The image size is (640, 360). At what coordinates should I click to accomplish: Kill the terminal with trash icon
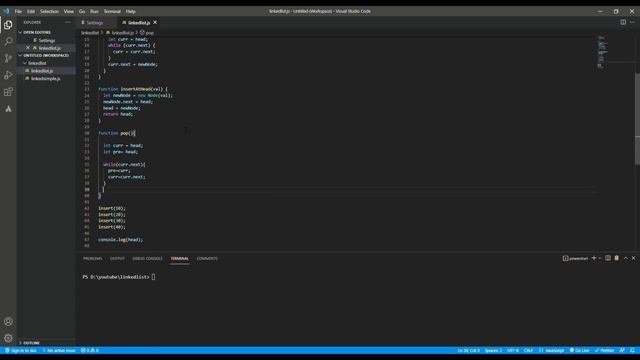coord(617,258)
